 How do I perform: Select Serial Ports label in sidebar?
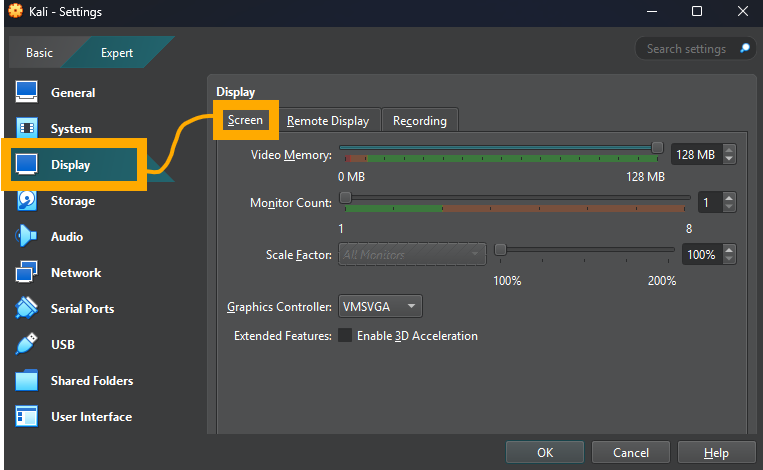[x=83, y=308]
